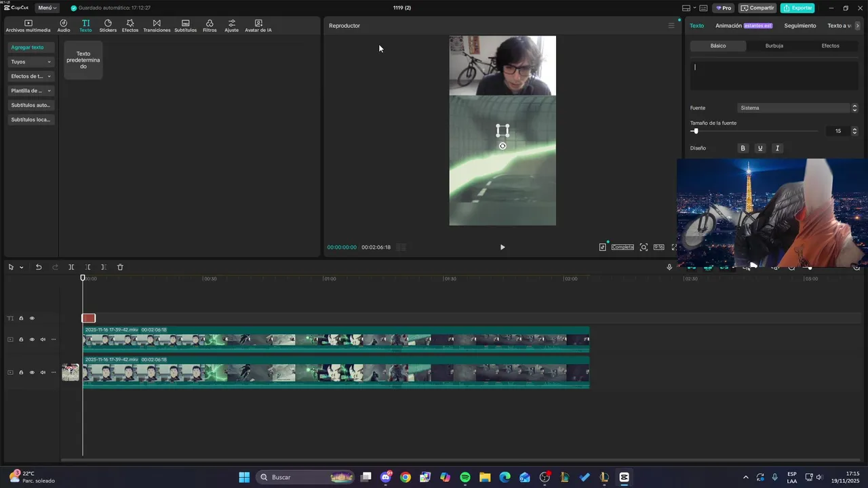
Task: Open the Ajuste panel
Action: pos(232,26)
